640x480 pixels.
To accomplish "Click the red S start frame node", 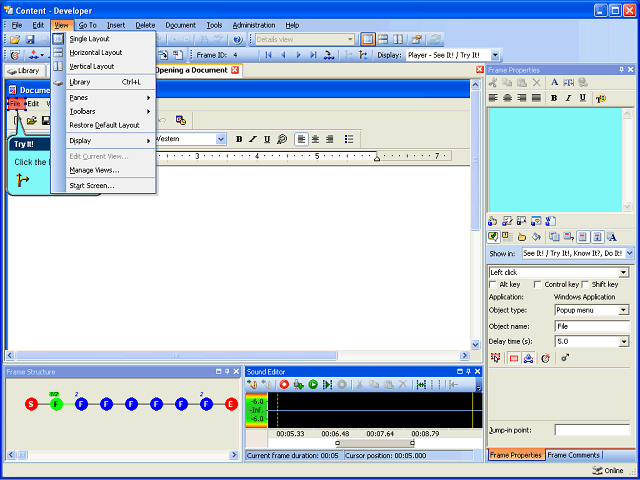I will pos(31,404).
